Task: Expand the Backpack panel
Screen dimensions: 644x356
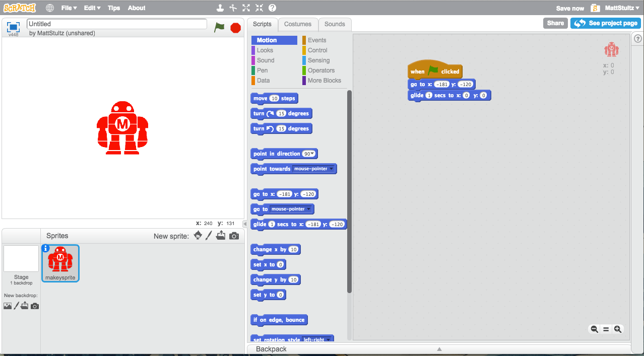Action: (439, 349)
